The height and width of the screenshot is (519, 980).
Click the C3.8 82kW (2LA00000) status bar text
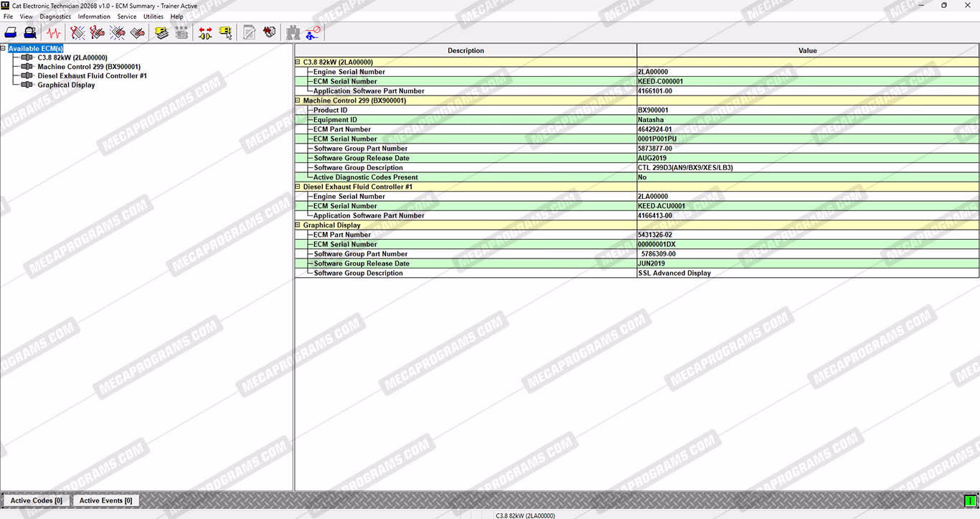pyautogui.click(x=525, y=515)
